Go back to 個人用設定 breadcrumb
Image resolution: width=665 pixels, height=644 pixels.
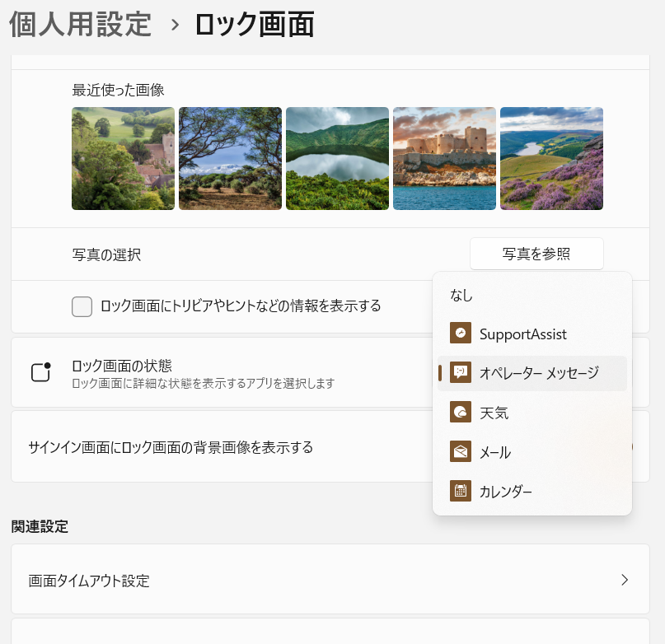(80, 24)
